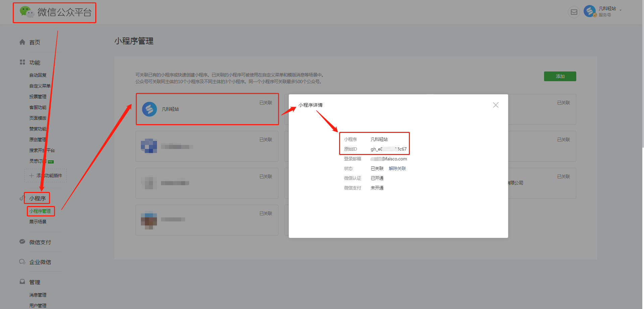644x309 pixels.
Task: Click the third blurred mini program avatar
Action: point(149,183)
